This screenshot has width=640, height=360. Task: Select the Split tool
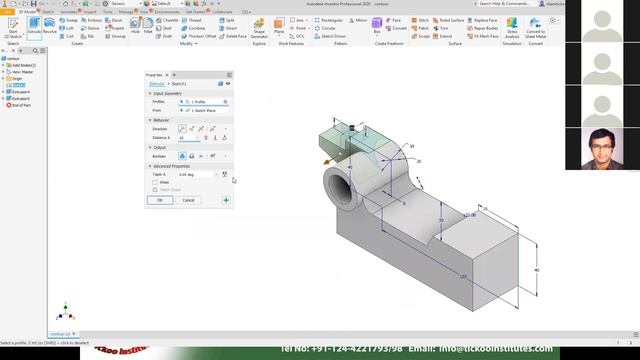227,20
